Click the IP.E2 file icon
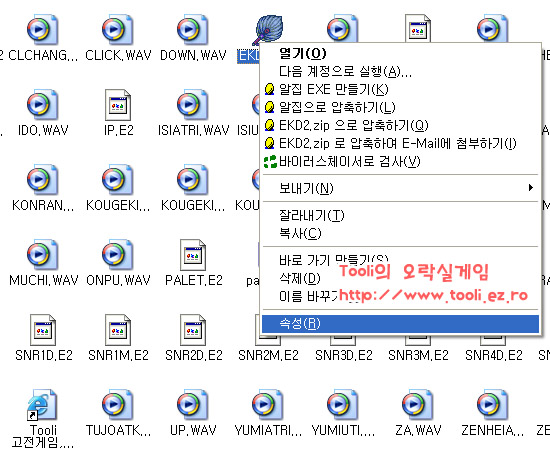This screenshot has height=454, width=550. [118, 105]
